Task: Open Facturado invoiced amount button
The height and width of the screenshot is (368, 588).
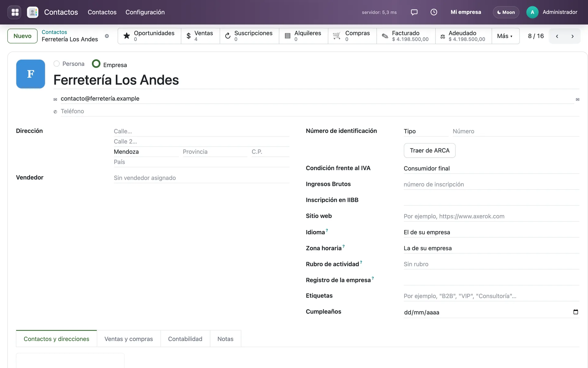Action: point(406,36)
